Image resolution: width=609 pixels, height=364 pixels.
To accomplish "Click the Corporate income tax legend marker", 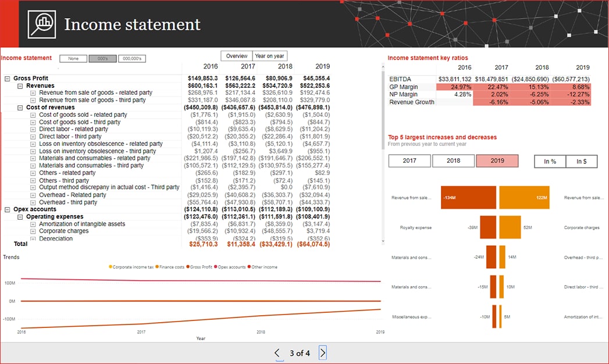I will [x=111, y=267].
